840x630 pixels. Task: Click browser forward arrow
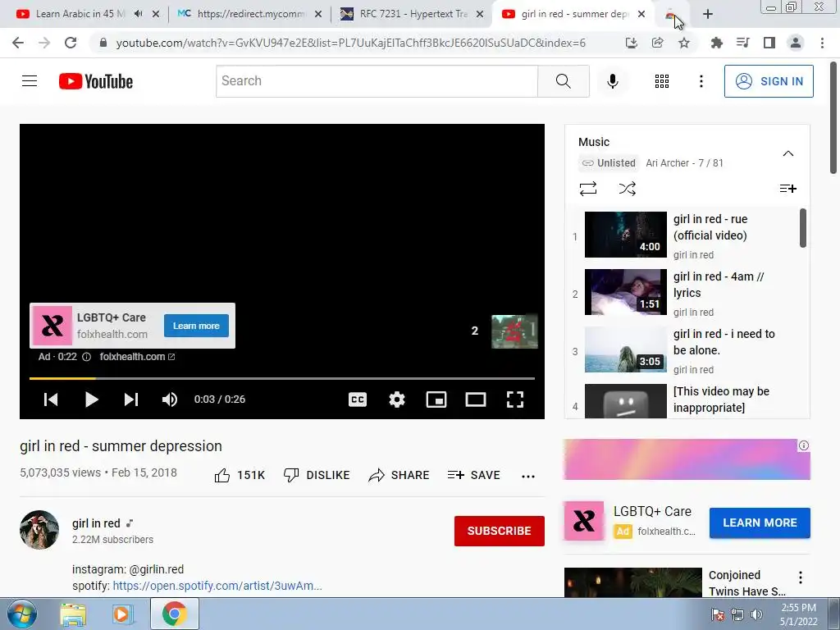point(44,43)
